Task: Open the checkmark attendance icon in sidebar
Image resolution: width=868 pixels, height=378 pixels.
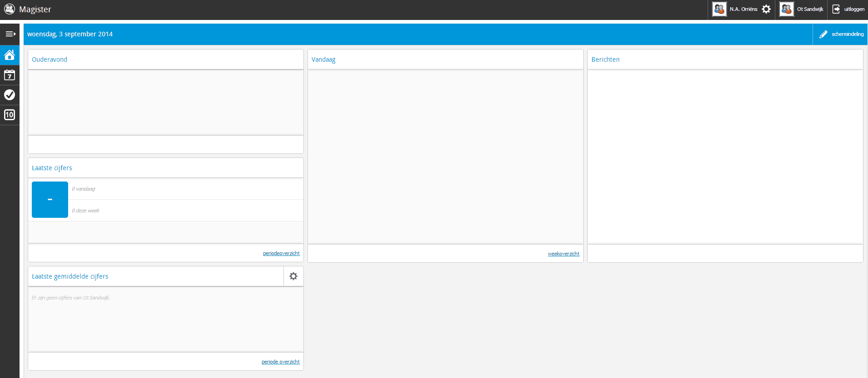Action: (x=10, y=95)
